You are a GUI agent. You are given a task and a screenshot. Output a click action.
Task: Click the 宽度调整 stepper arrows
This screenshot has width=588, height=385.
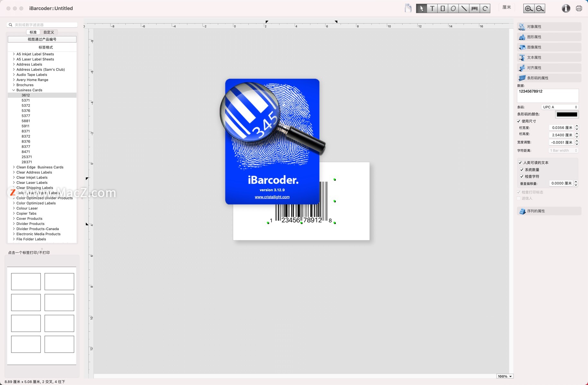[577, 142]
